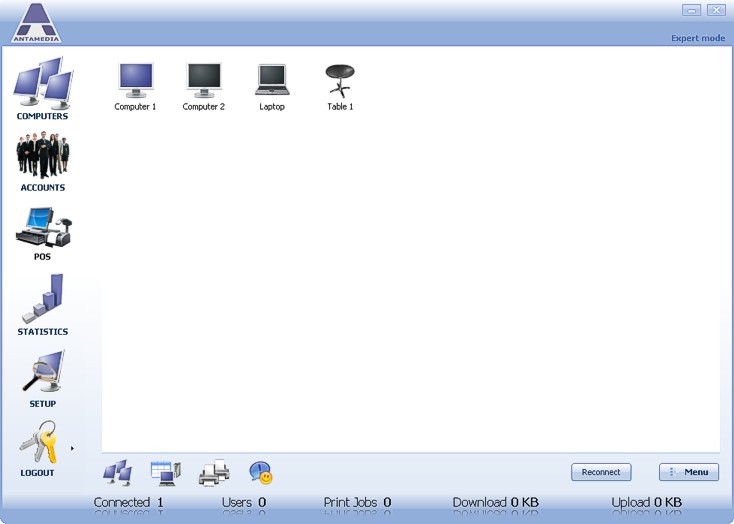Select the Table 1 icon
The height and width of the screenshot is (524, 734).
(340, 81)
